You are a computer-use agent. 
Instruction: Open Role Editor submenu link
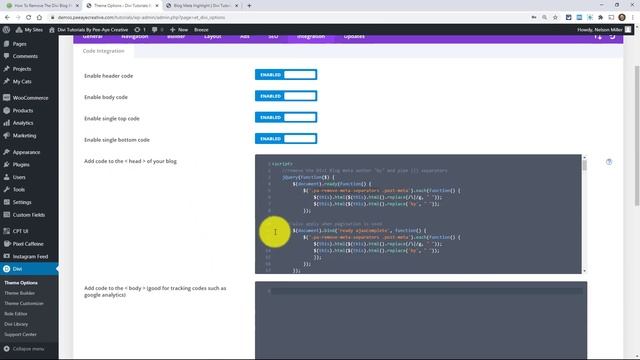coord(16,314)
